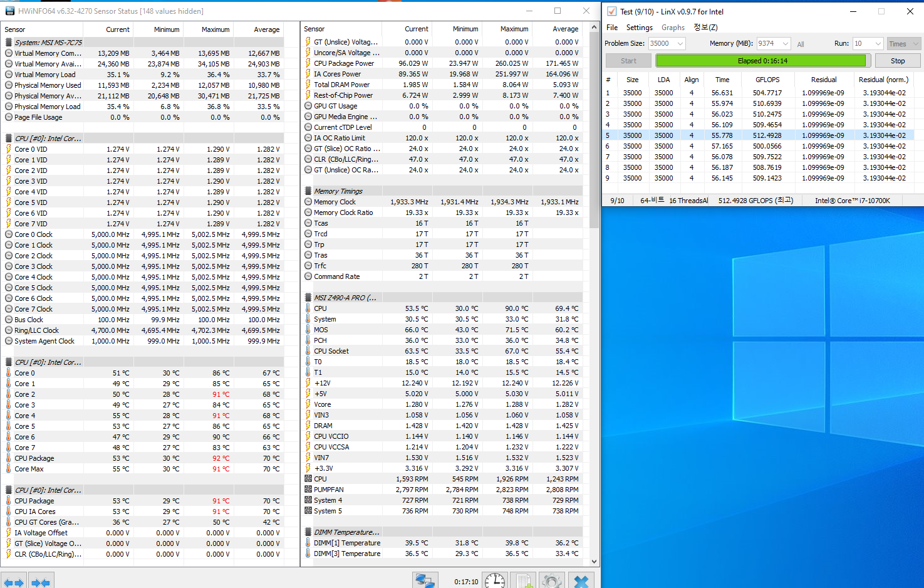Click the Memory Timings section chip icon
Screen dimensions: 924x588
pyautogui.click(x=308, y=191)
